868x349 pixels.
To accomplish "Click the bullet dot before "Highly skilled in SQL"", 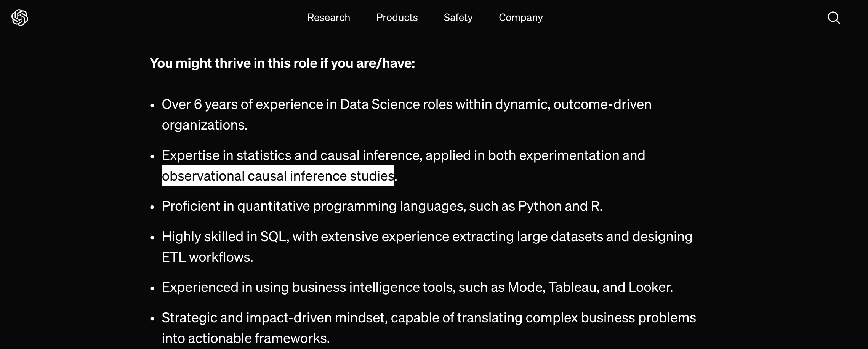I will (x=152, y=237).
